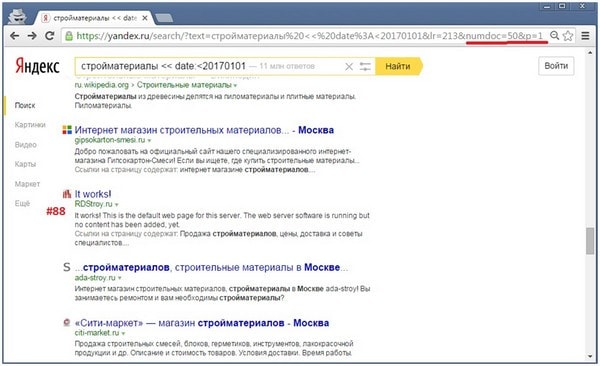The height and width of the screenshot is (366, 600).
Task: Maximize the browser window
Action: coord(562,6)
